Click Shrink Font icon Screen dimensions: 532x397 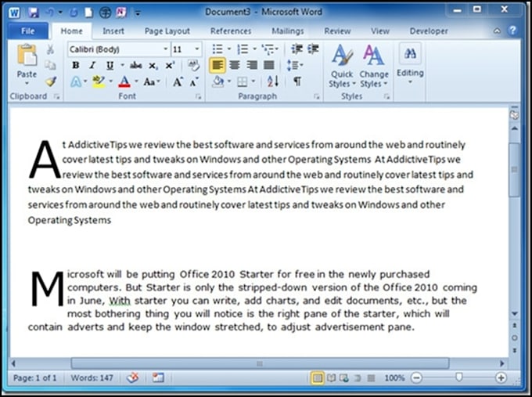(x=194, y=81)
